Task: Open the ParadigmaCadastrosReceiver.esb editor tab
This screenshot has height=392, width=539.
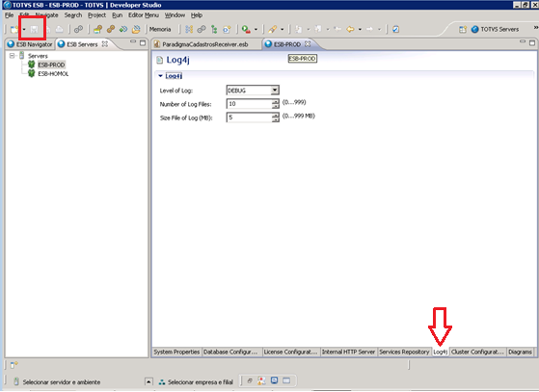Action: [x=204, y=44]
